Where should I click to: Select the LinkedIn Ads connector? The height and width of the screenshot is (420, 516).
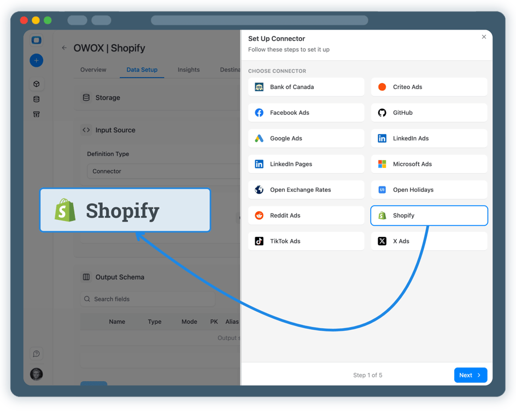[x=429, y=138]
